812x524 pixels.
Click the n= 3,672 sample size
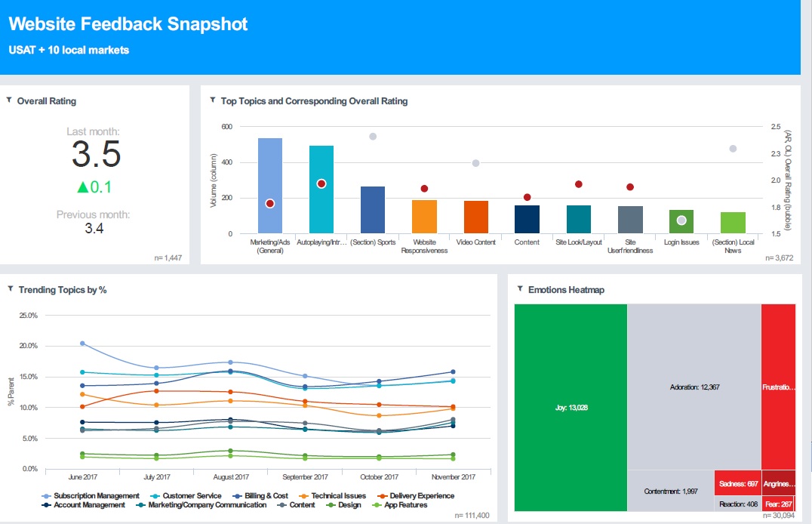click(779, 257)
